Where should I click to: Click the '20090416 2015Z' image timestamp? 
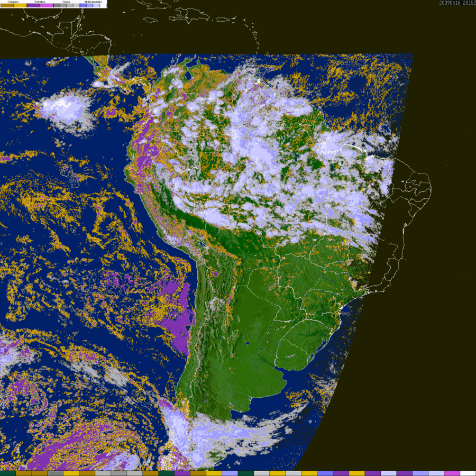point(457,3)
